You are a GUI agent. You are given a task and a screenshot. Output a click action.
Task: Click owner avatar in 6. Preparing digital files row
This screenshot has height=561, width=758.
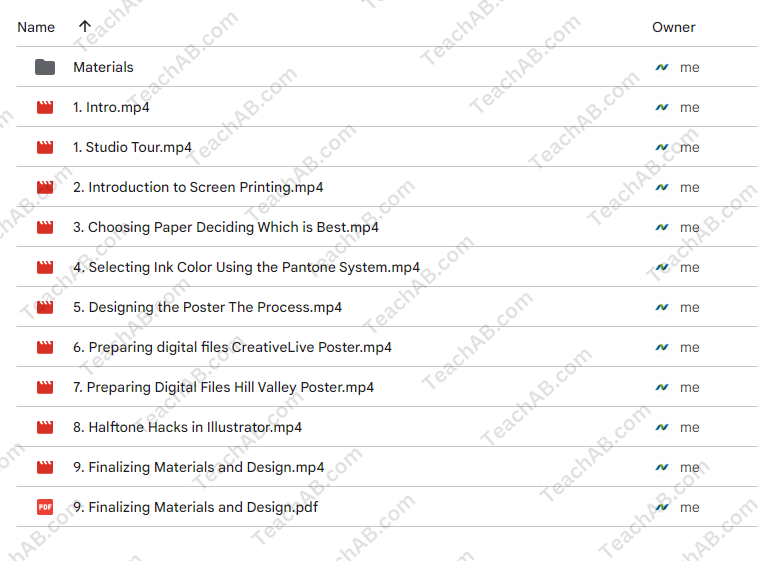pyautogui.click(x=662, y=347)
